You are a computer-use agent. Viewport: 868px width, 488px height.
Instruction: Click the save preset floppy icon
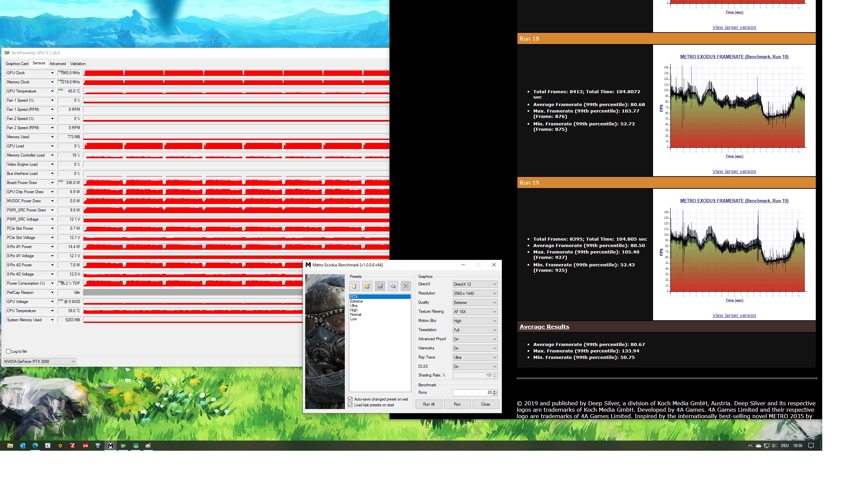[380, 286]
